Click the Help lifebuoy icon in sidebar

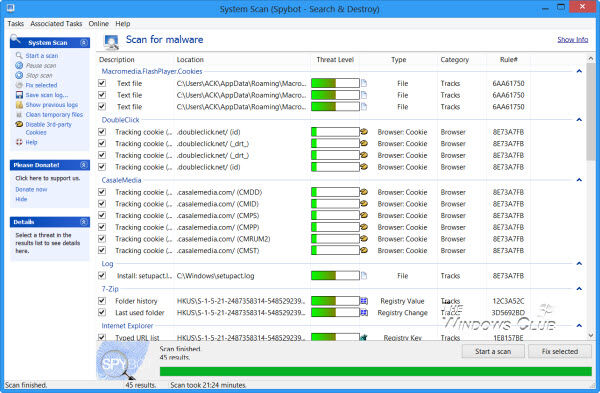pyautogui.click(x=19, y=142)
